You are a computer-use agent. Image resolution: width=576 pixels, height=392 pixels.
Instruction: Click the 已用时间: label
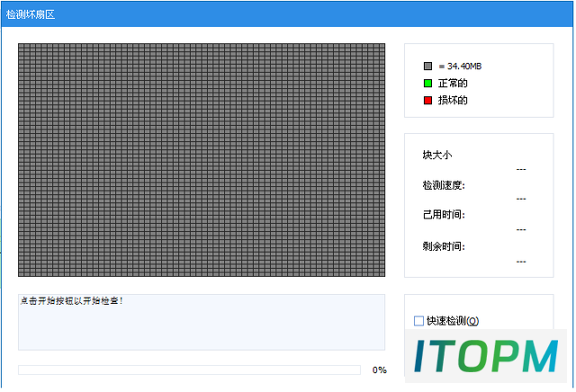[444, 214]
